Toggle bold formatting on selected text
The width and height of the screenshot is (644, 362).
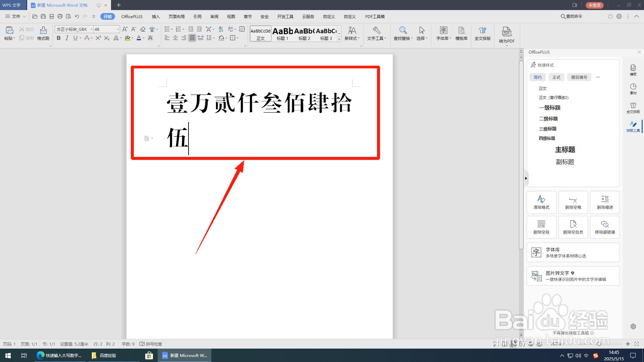click(58, 38)
